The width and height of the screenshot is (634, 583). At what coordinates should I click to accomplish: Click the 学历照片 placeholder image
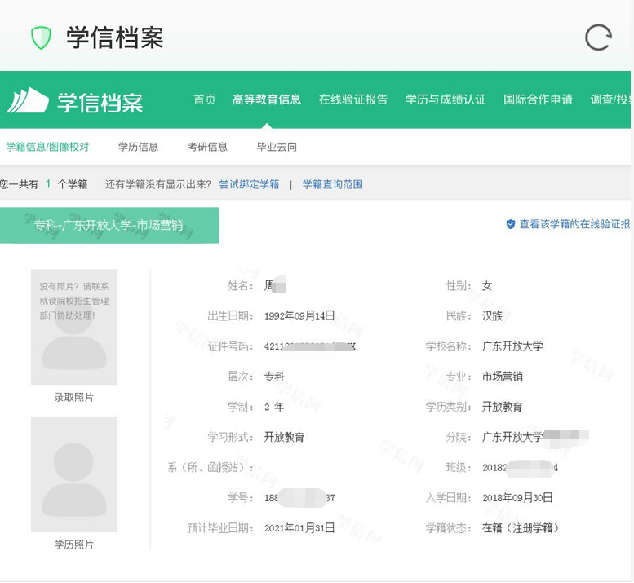pyautogui.click(x=74, y=474)
